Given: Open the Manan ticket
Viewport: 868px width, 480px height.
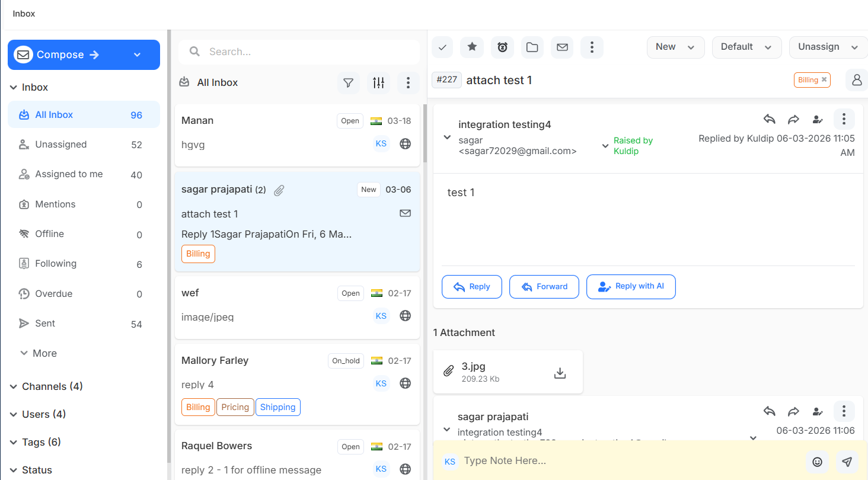Looking at the screenshot, I should (297, 135).
